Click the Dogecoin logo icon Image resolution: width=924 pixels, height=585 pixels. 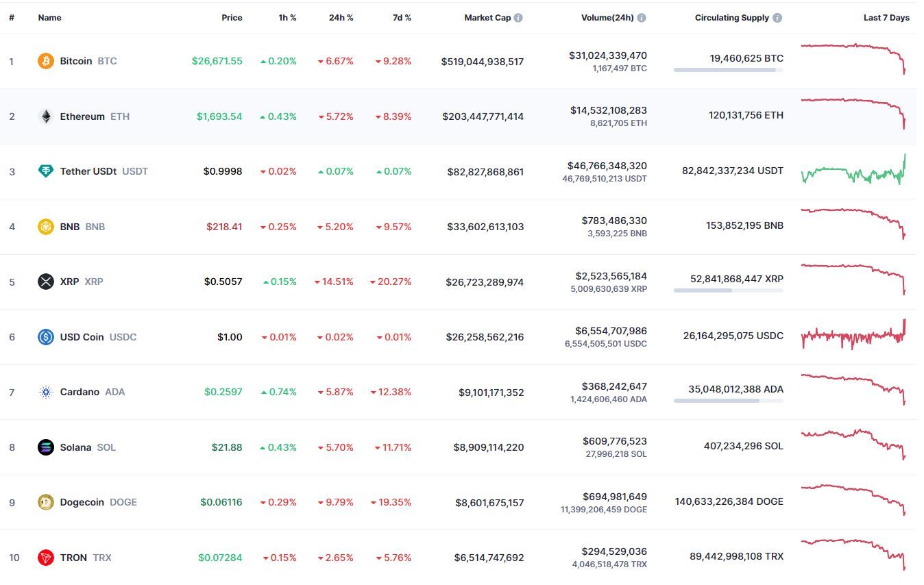45,502
